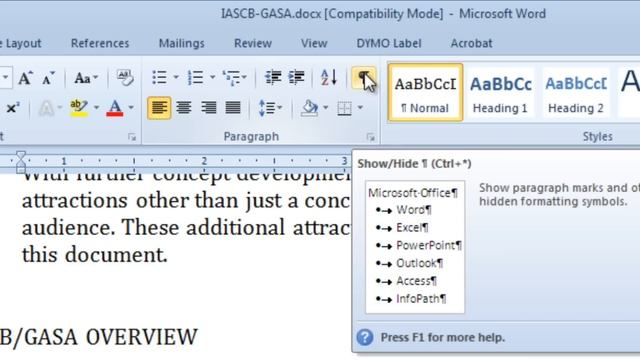This screenshot has height=360, width=640.
Task: Click the Shrink Font button
Action: tap(48, 78)
